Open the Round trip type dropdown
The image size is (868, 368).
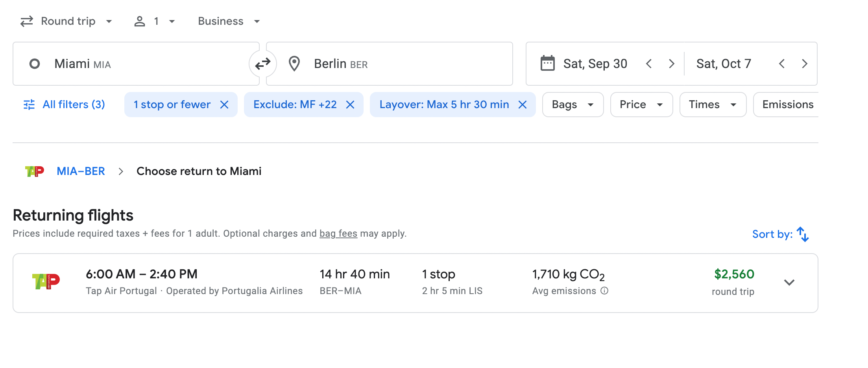point(67,21)
